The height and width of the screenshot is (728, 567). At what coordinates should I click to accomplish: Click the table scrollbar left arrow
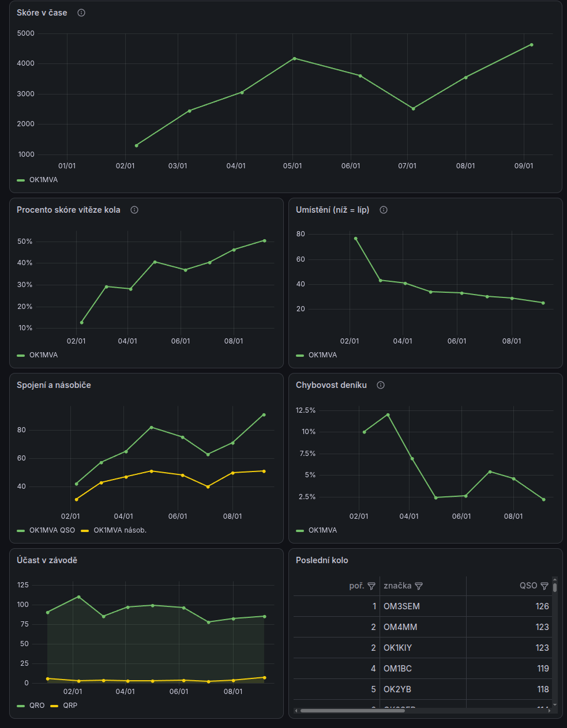pos(296,711)
